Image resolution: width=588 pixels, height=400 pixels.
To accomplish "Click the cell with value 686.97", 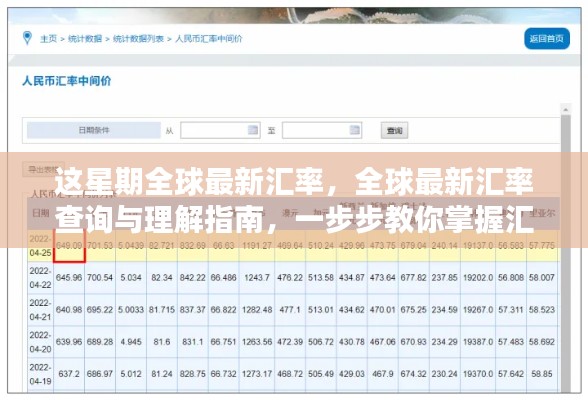I will point(100,374).
